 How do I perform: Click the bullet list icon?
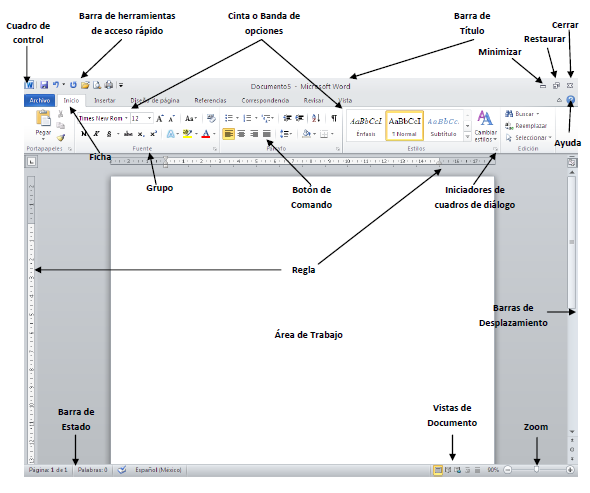(228, 119)
